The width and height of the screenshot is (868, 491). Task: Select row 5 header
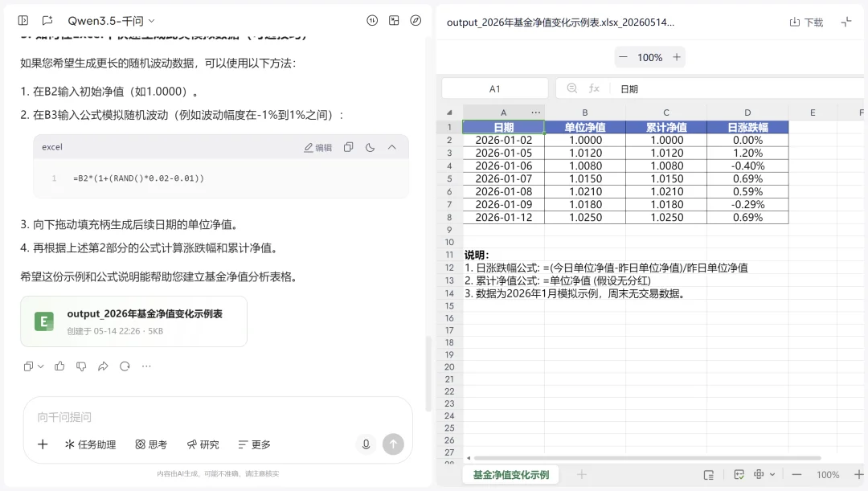(x=449, y=178)
